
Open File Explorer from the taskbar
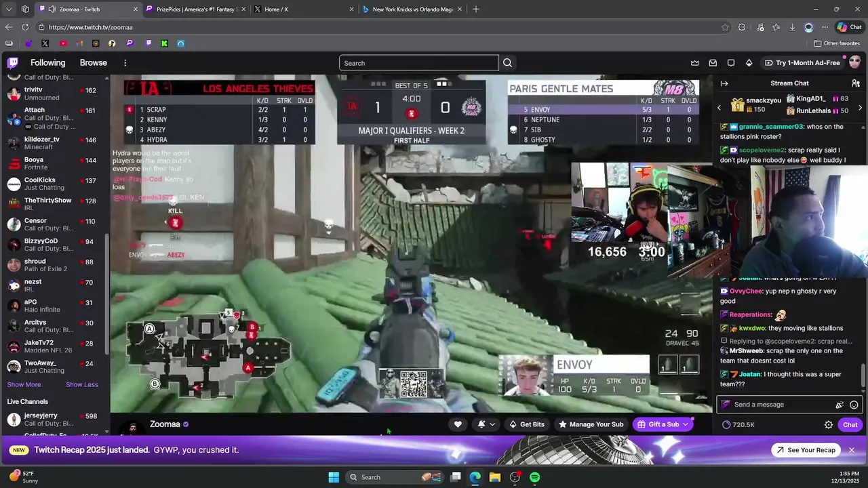click(495, 477)
